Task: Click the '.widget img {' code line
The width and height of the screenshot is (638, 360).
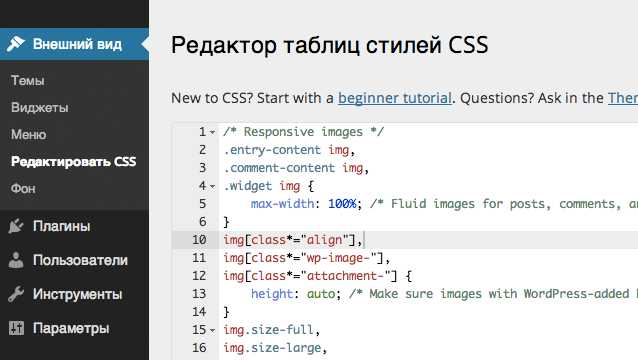Action: click(269, 186)
